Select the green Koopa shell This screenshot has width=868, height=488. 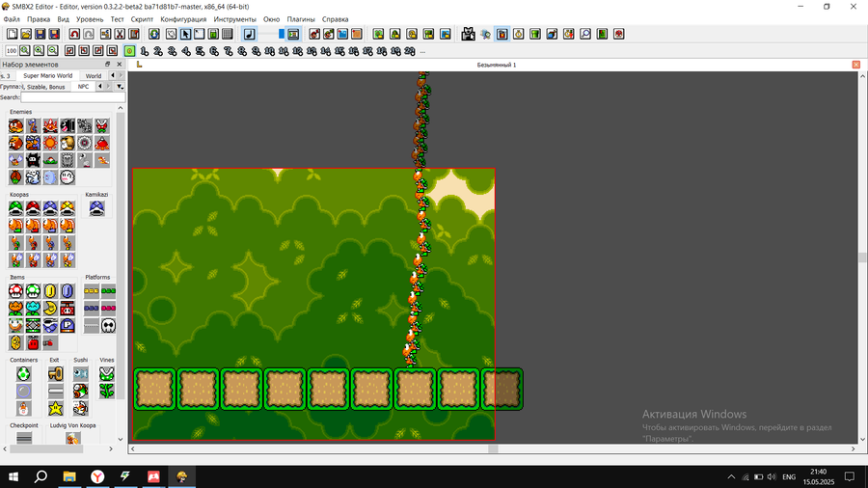(16, 208)
